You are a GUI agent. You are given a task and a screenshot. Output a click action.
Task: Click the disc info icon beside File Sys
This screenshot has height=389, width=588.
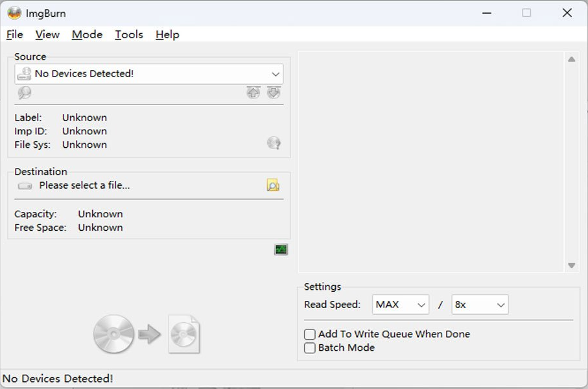(x=274, y=143)
